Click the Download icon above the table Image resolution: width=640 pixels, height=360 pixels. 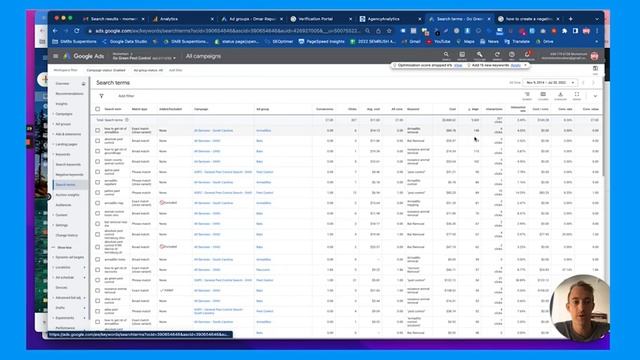point(560,94)
